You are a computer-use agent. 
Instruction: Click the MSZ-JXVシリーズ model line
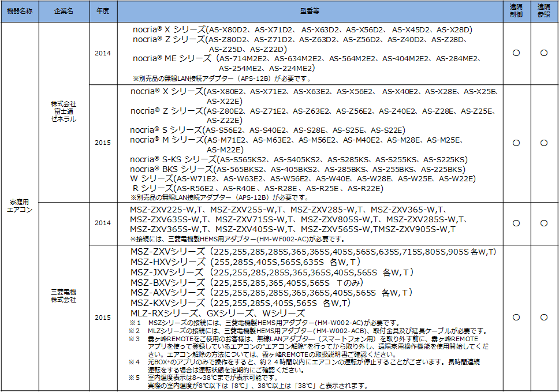[x=273, y=272]
